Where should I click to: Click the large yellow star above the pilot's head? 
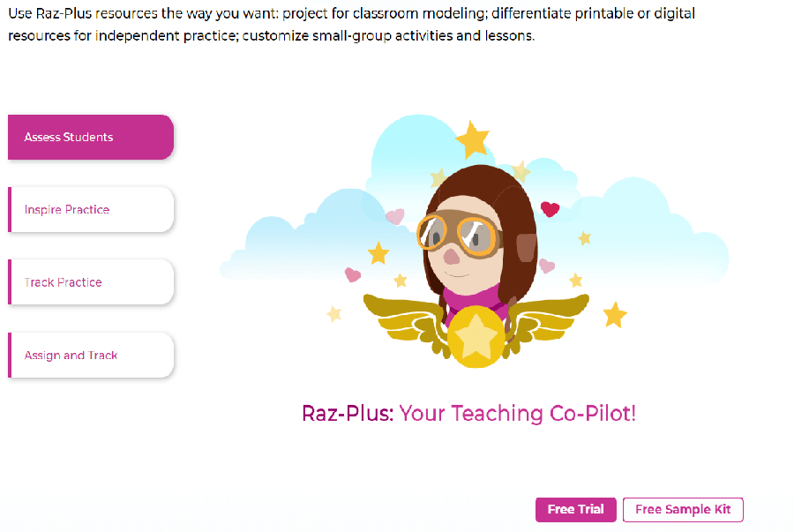(473, 139)
